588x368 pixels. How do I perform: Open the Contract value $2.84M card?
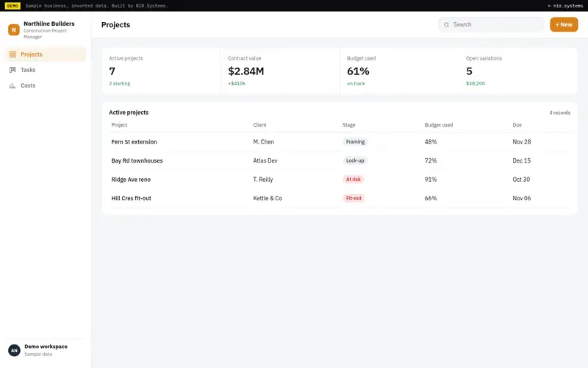point(281,71)
